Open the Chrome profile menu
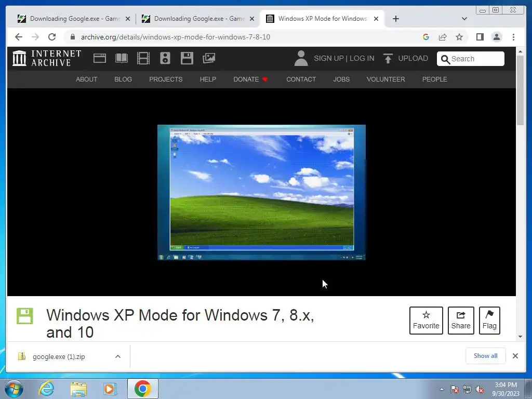 [497, 37]
